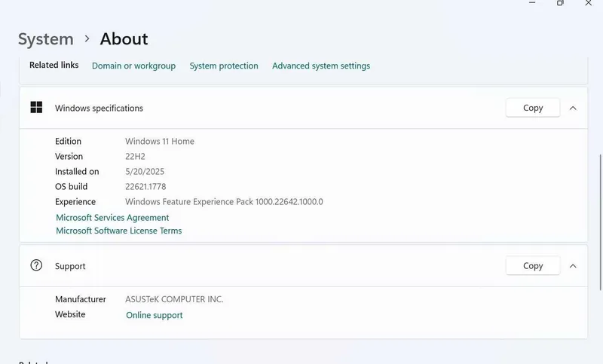Click the Related links label
This screenshot has height=364, width=603.
(x=54, y=65)
